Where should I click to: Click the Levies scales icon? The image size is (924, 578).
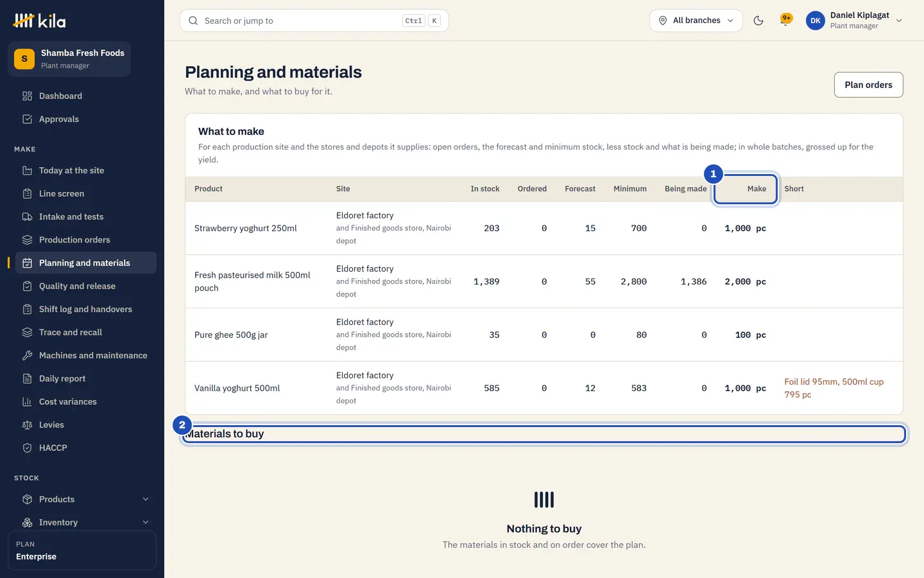coord(27,425)
